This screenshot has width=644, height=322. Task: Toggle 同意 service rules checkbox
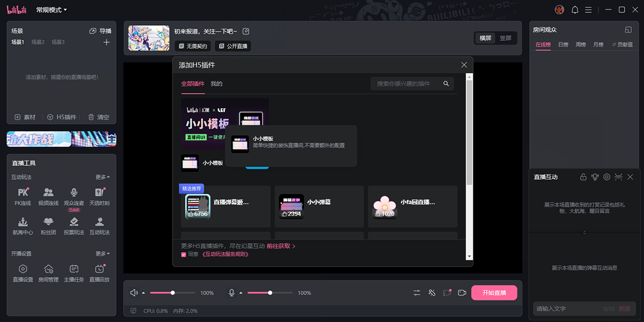[184, 254]
